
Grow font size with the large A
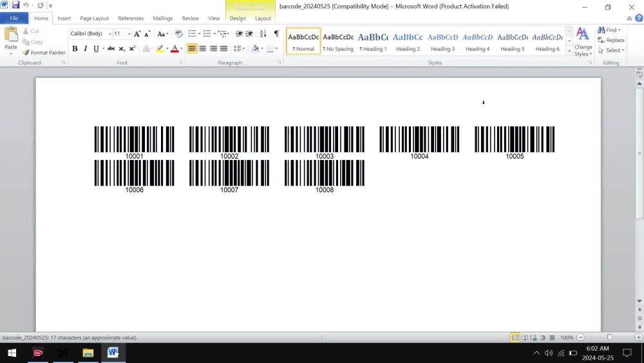pos(137,34)
